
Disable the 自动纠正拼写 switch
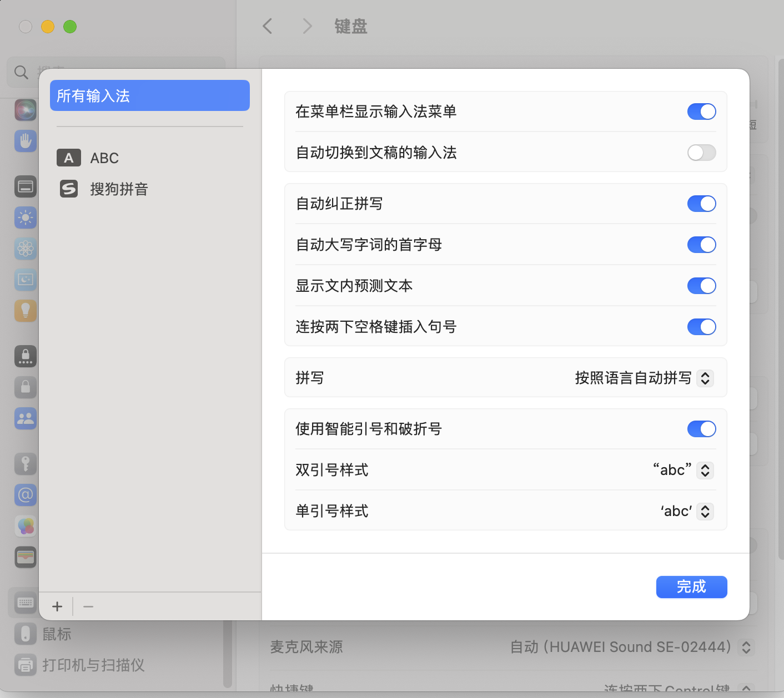[x=701, y=204]
